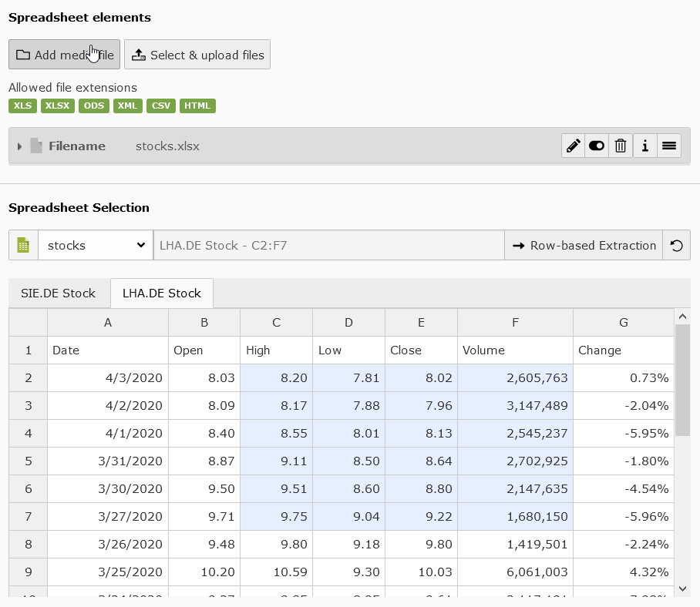Click the Row-based Extraction button
This screenshot has width=700, height=607.
click(x=583, y=245)
